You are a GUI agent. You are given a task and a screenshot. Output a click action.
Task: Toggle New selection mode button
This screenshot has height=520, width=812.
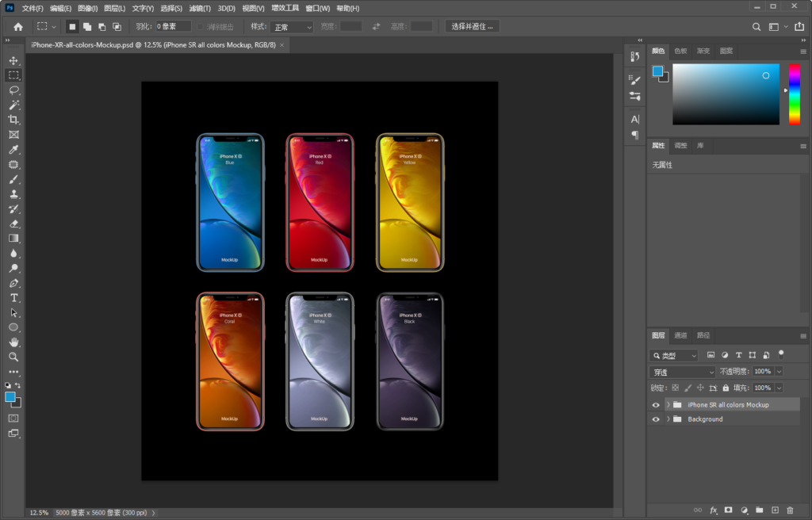pyautogui.click(x=72, y=27)
